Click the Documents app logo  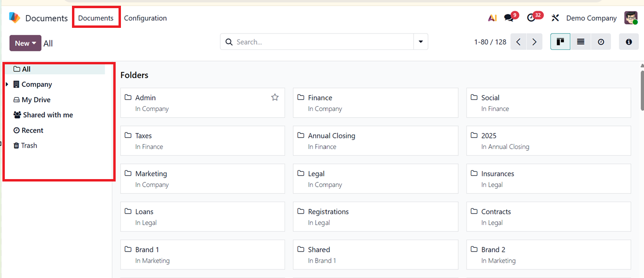point(15,18)
